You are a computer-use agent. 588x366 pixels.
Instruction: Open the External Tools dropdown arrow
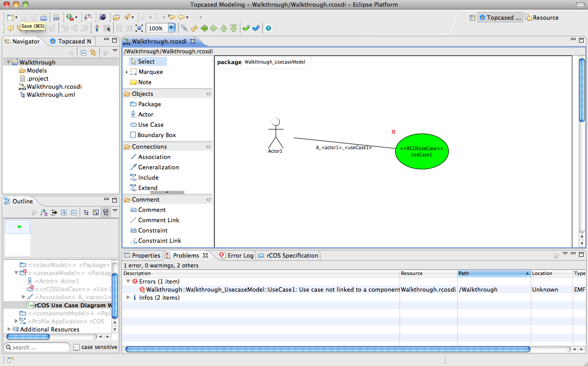76,18
